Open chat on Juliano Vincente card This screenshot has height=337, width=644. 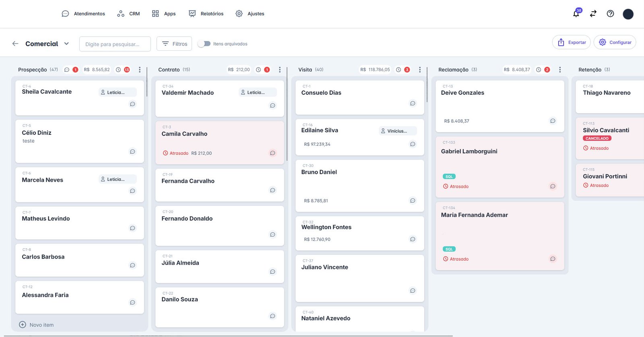(x=413, y=291)
